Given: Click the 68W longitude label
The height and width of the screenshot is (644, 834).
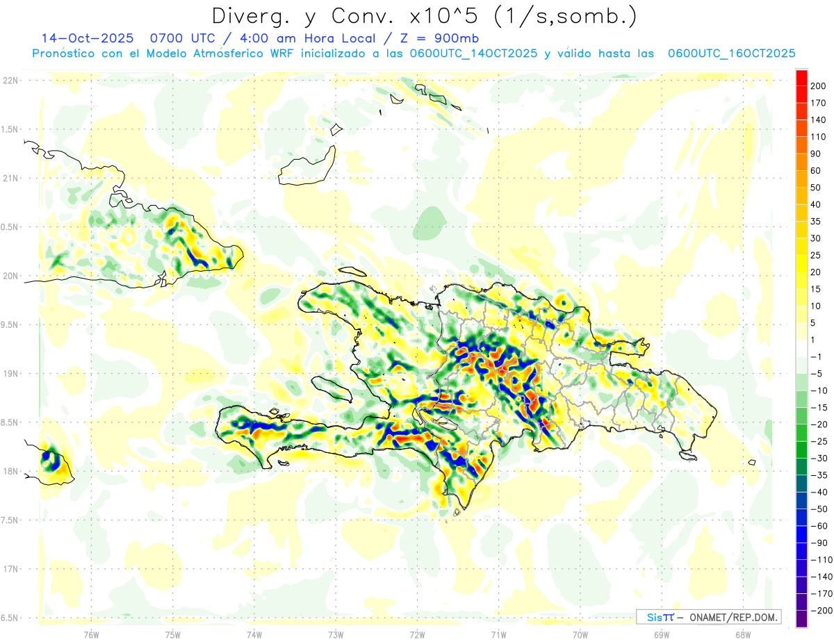Looking at the screenshot, I should click(x=743, y=634).
